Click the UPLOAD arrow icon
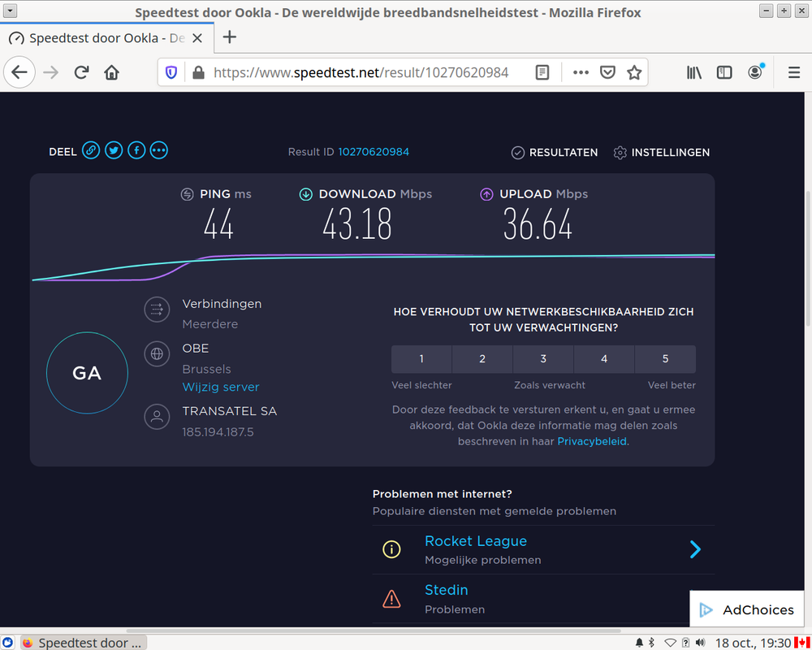The height and width of the screenshot is (650, 812). click(486, 194)
